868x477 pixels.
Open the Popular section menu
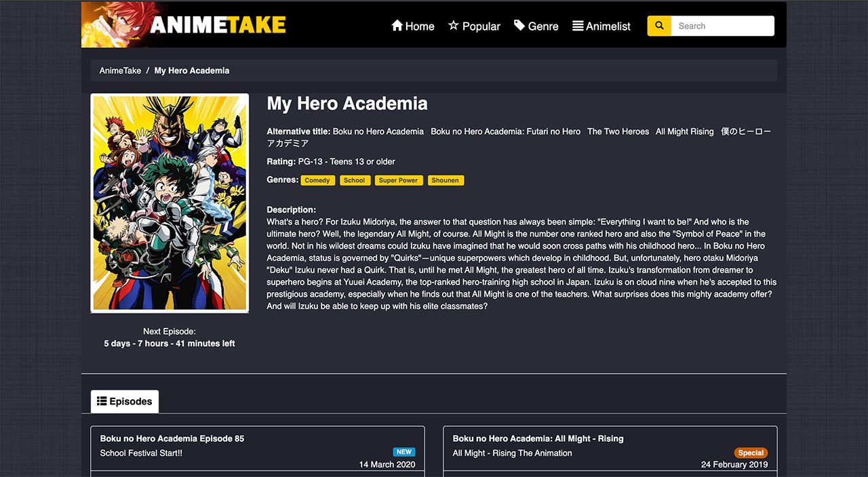[473, 25]
